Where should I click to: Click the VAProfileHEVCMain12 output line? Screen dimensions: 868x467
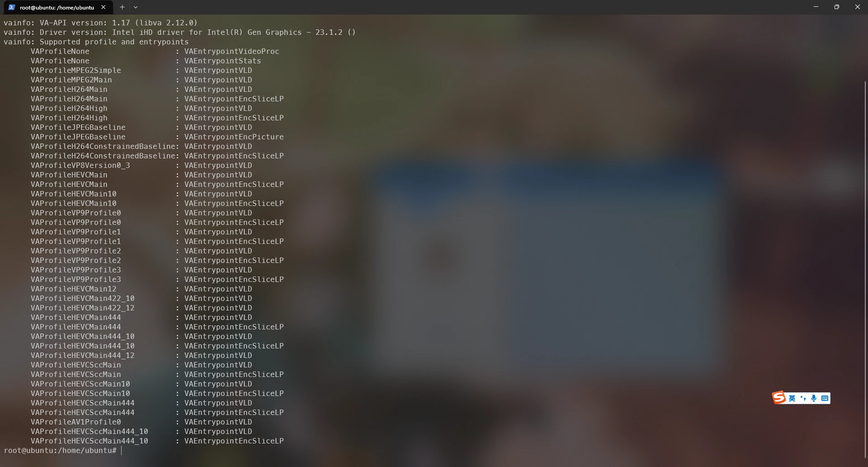pyautogui.click(x=142, y=289)
